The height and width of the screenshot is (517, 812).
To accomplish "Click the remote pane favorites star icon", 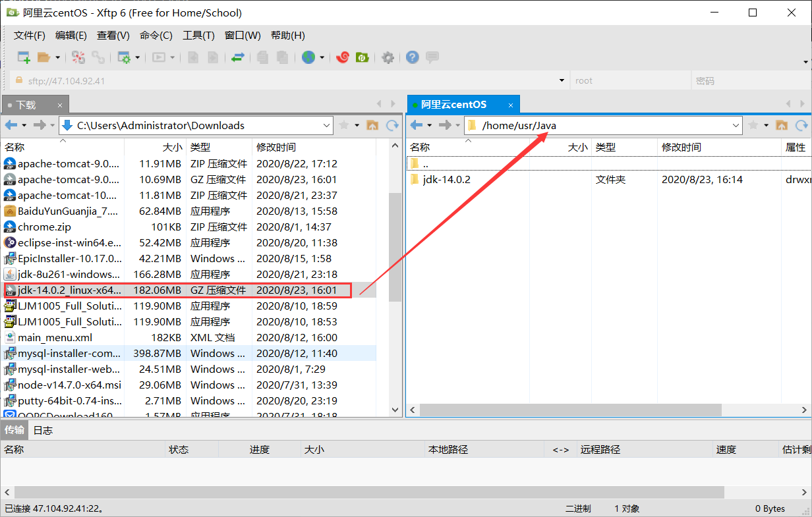I will 753,125.
